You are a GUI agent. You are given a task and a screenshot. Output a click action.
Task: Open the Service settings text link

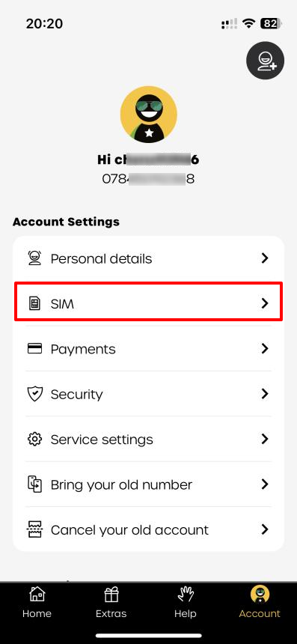click(x=102, y=440)
